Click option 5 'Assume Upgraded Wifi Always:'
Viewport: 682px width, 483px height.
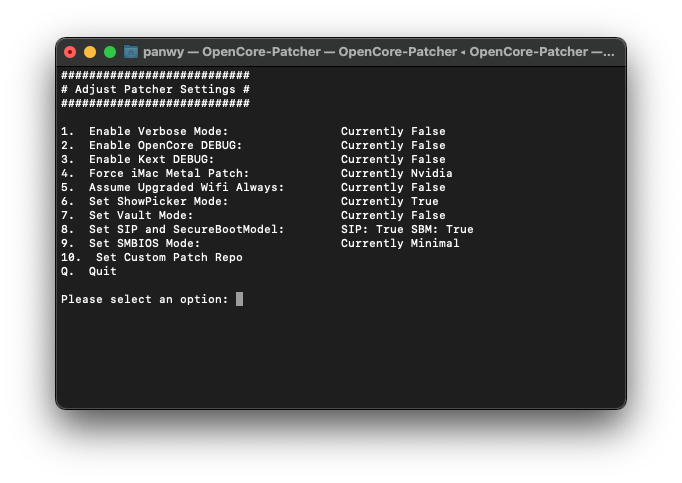coord(172,188)
